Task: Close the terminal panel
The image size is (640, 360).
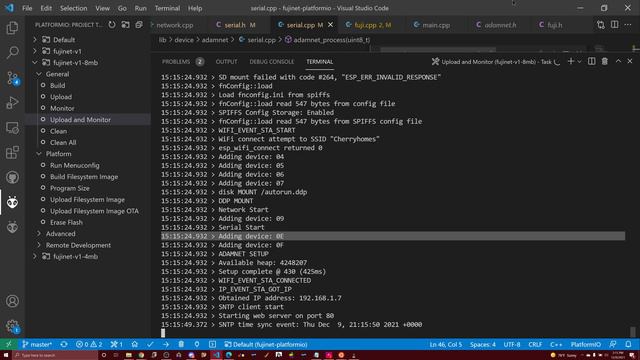Action: (629, 61)
